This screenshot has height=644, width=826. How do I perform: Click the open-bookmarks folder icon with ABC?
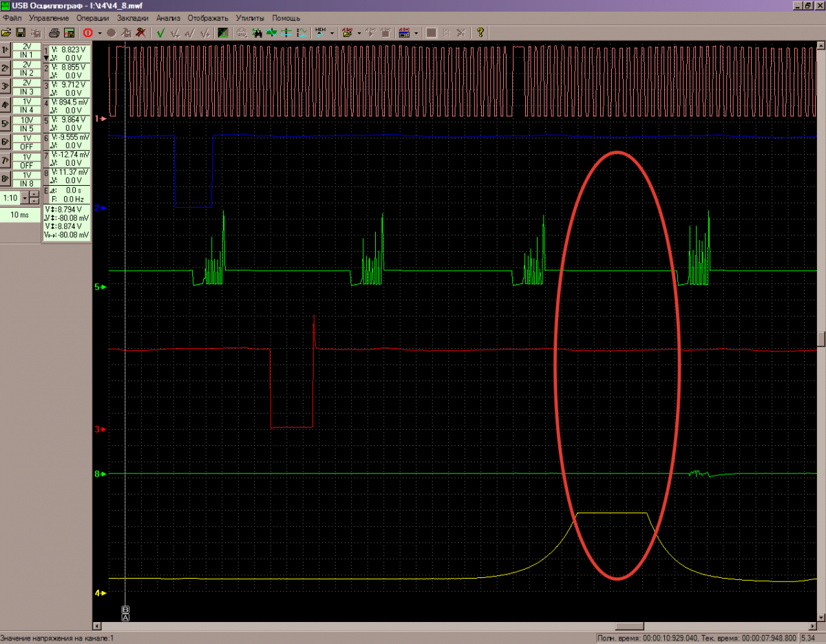[348, 32]
